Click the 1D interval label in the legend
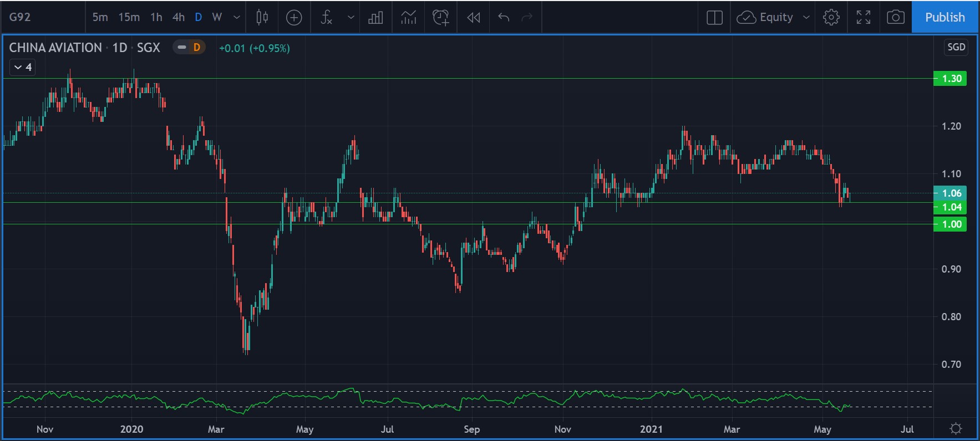The image size is (980, 441). coord(120,48)
